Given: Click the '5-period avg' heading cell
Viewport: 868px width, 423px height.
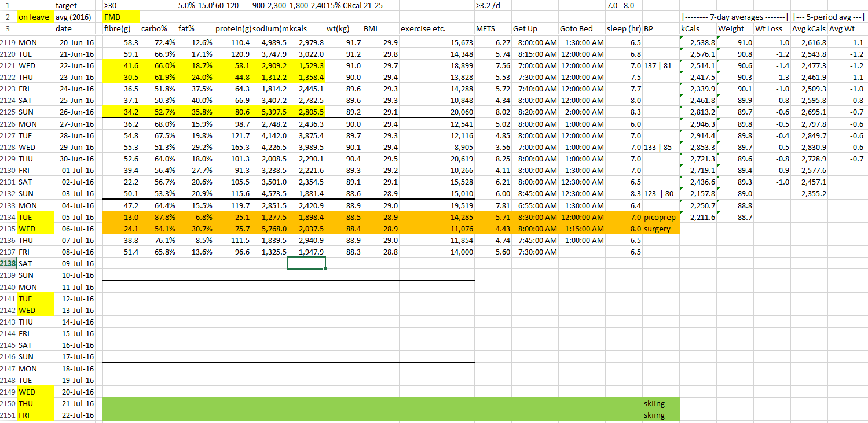Looking at the screenshot, I should coord(828,17).
